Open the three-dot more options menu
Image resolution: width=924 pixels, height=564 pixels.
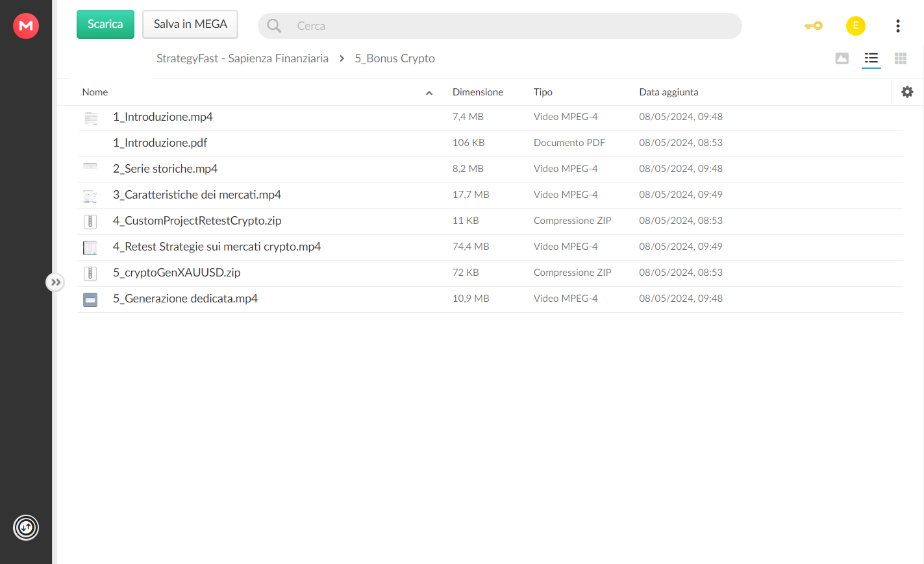(x=898, y=26)
